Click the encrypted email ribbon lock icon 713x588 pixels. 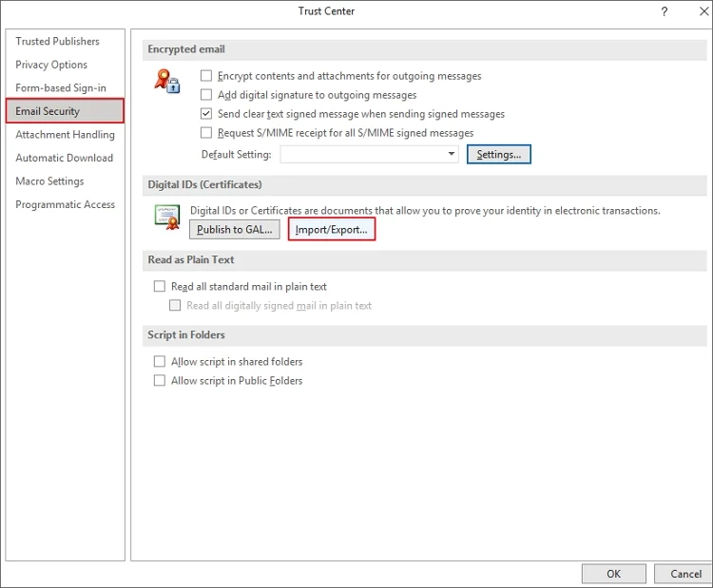(x=167, y=81)
